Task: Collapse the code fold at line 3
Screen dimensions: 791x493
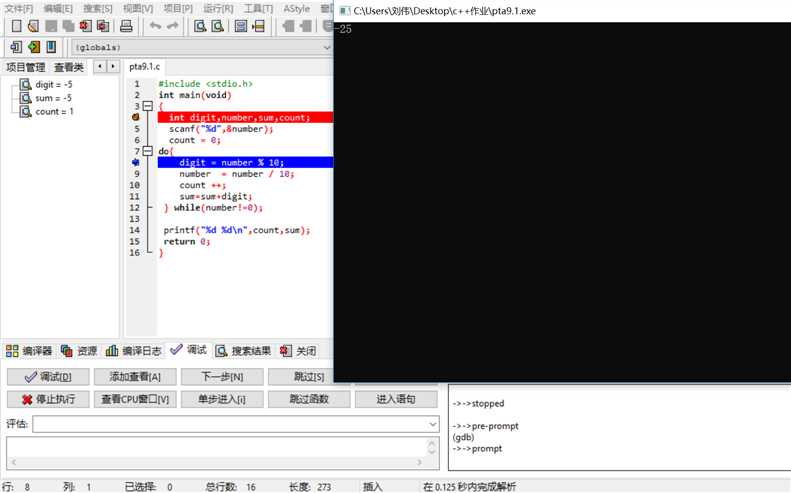Action: (x=147, y=106)
